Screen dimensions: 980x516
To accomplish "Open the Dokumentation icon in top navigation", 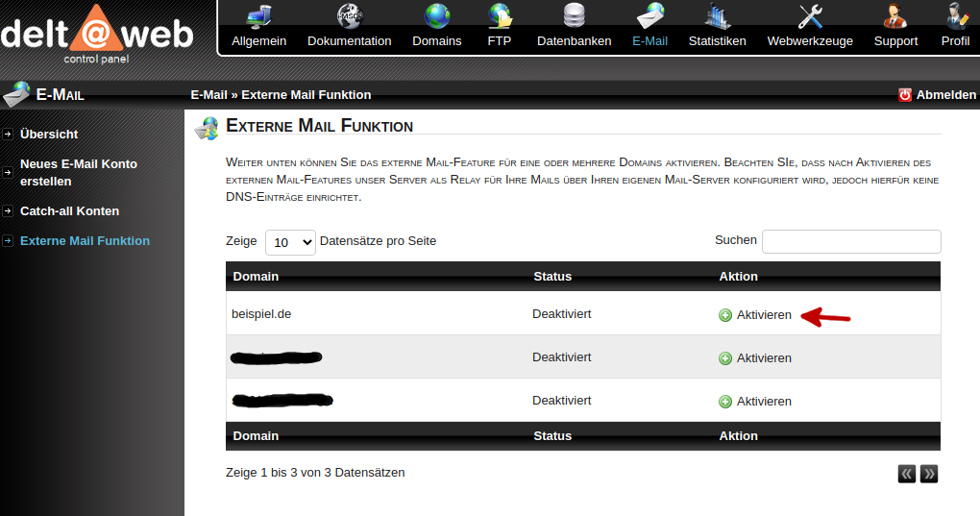I will (x=350, y=17).
